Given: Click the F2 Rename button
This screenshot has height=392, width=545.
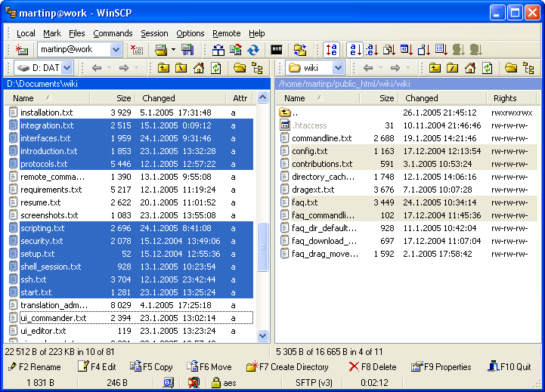Looking at the screenshot, I should (34, 366).
